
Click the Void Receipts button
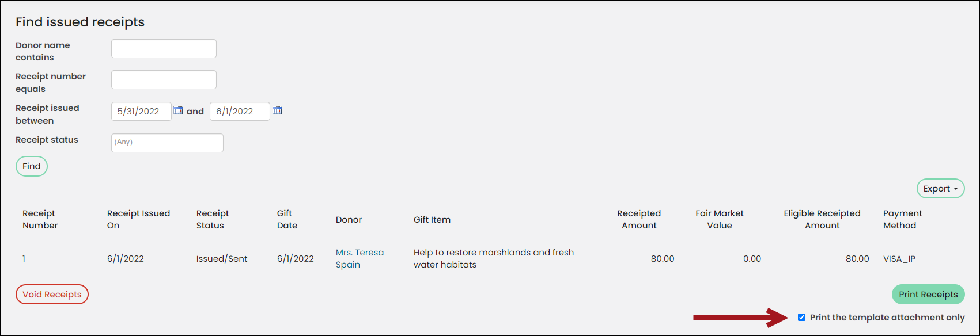52,295
